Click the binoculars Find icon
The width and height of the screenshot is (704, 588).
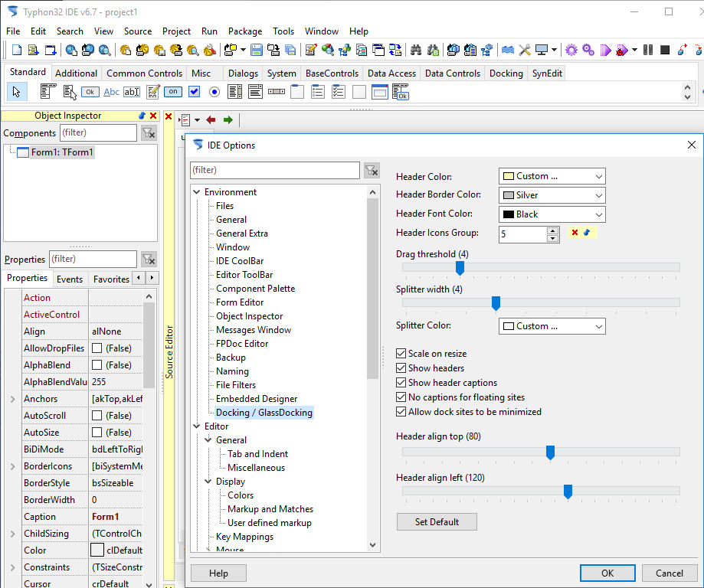point(416,50)
